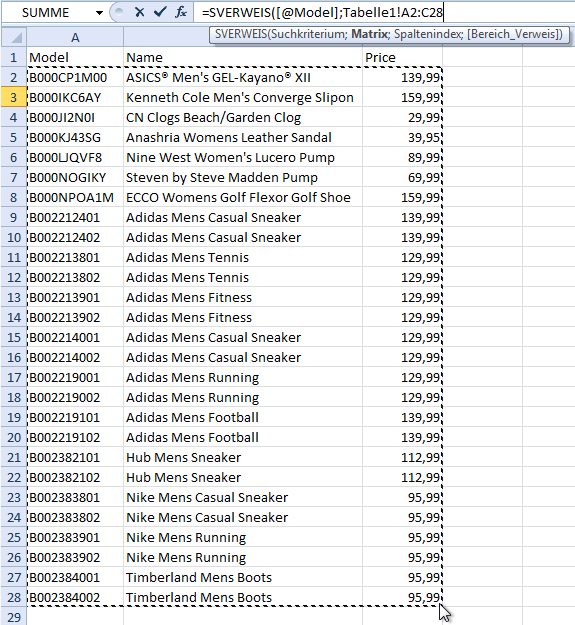Click price 95,99 in row 28
The image size is (575, 625).
point(402,597)
